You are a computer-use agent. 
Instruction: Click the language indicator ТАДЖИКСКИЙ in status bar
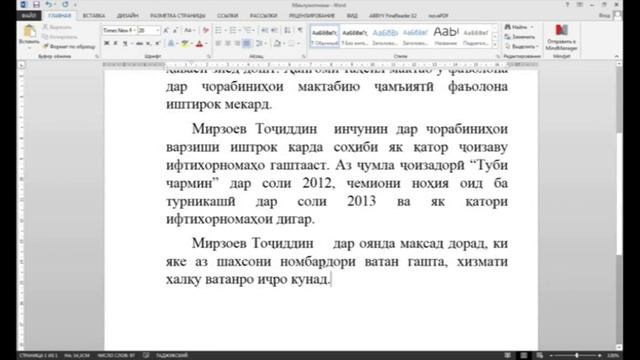point(171,356)
